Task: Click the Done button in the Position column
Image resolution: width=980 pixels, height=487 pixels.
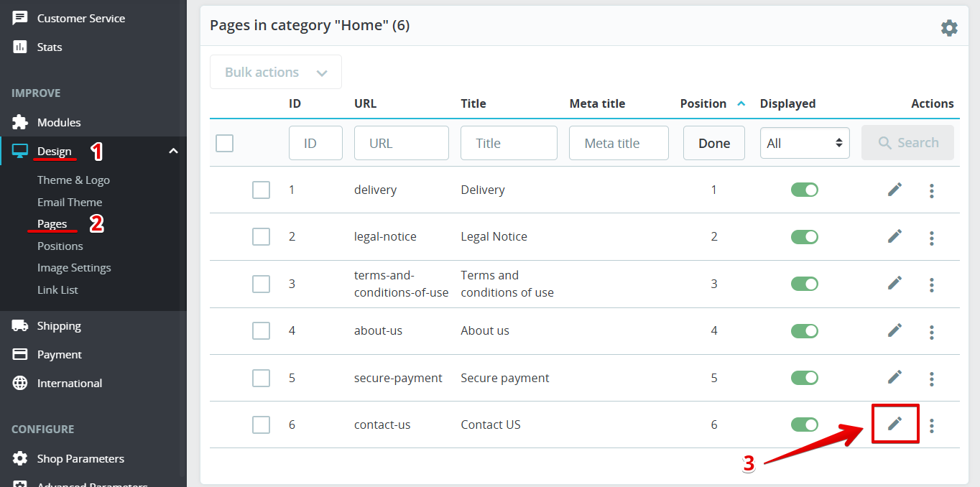Action: coord(713,143)
